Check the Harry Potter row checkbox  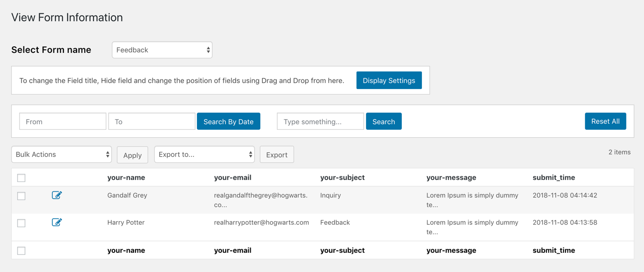(21, 223)
